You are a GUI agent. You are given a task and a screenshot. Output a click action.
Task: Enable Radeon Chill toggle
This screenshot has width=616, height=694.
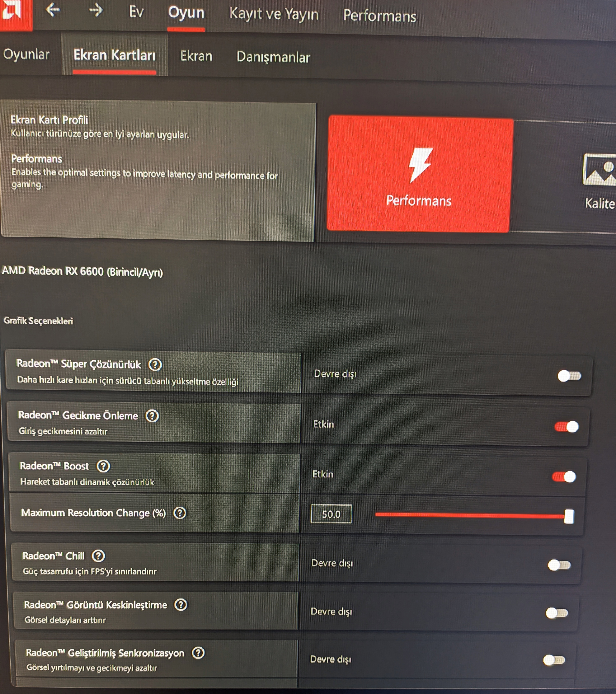(x=559, y=565)
